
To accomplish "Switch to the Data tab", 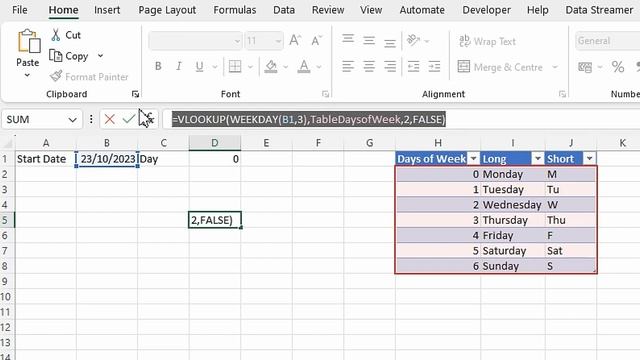I will click(x=284, y=10).
